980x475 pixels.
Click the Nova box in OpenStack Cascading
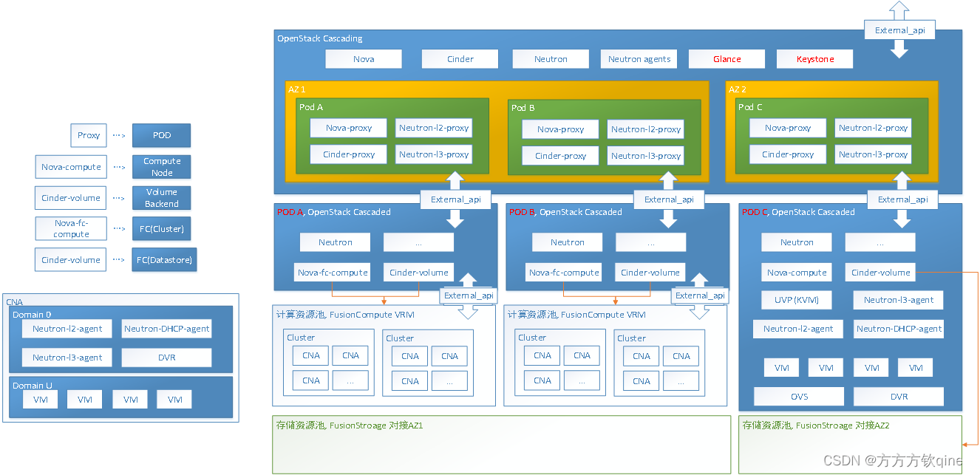coord(364,59)
